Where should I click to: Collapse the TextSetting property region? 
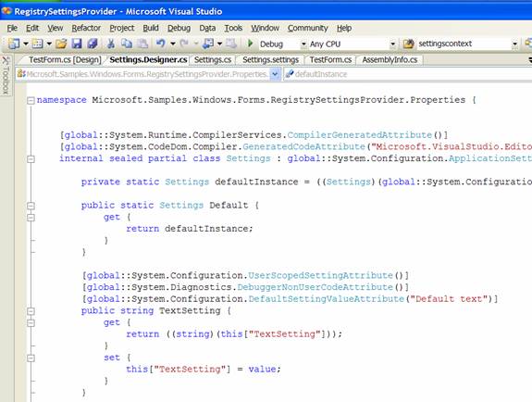31,311
